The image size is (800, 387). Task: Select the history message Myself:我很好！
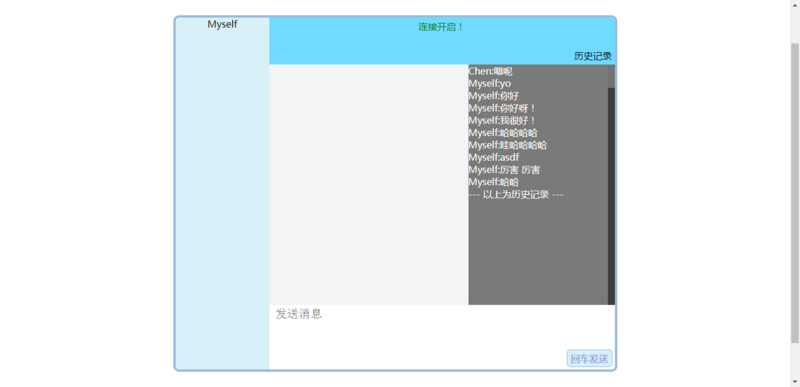(503, 120)
